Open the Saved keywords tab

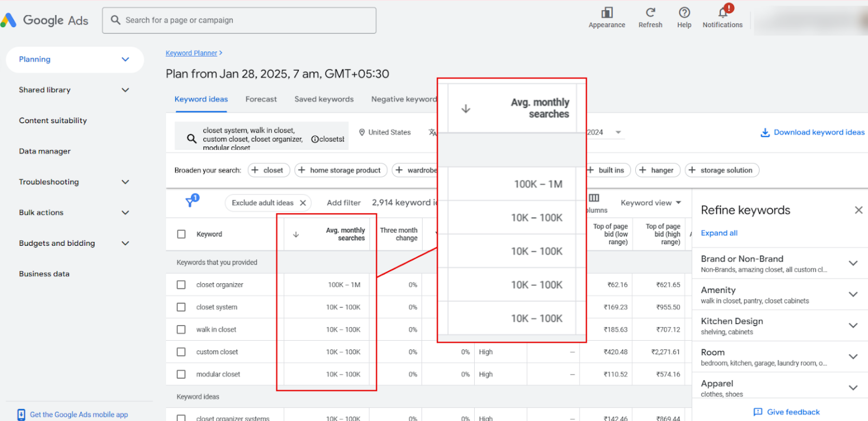click(x=324, y=99)
